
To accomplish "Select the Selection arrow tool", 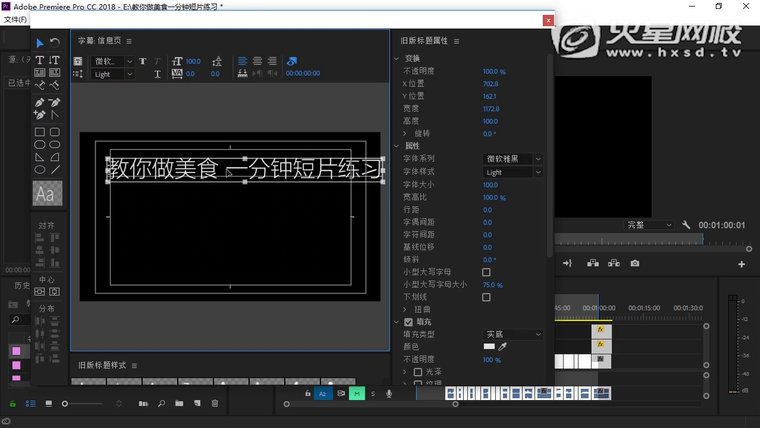I will click(40, 43).
